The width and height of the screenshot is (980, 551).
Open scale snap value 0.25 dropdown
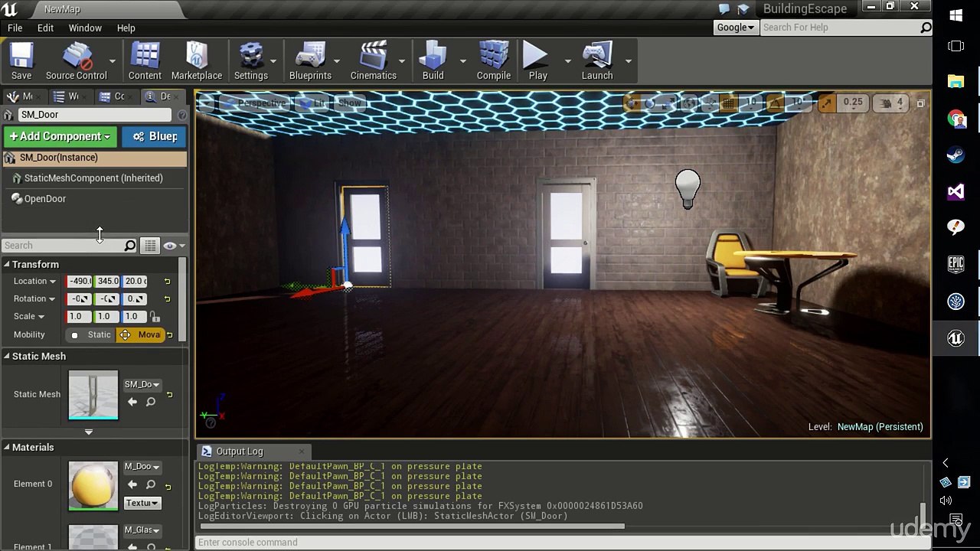pyautogui.click(x=852, y=103)
